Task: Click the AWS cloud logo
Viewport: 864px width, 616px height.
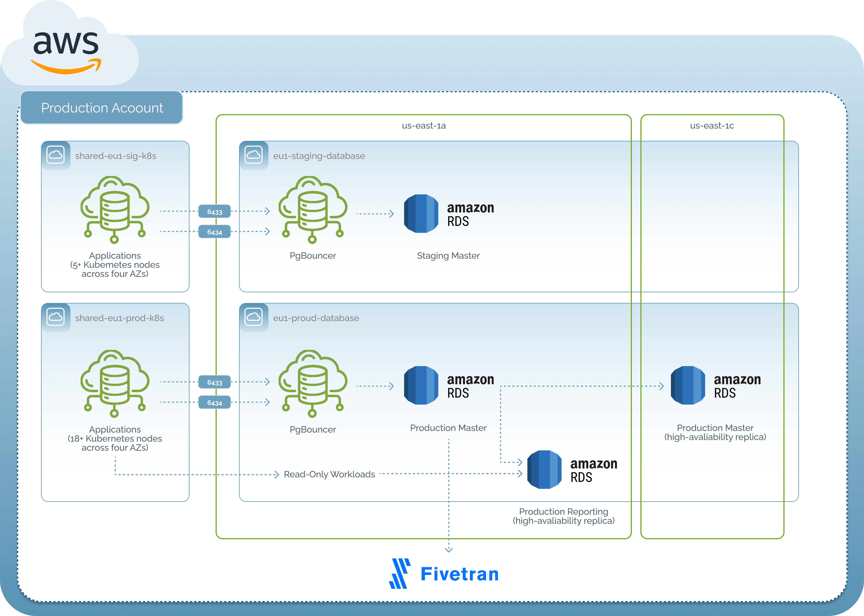Action: (67, 49)
